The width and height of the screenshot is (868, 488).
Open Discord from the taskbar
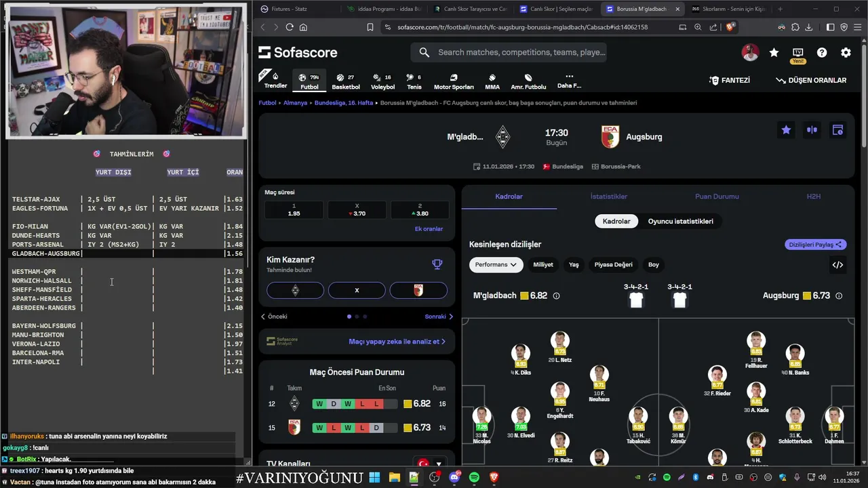click(x=454, y=478)
